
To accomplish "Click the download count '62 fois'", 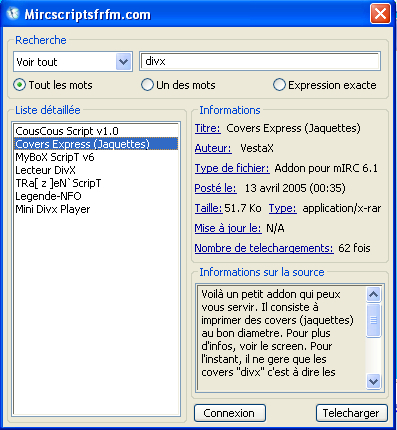I will (x=354, y=248).
